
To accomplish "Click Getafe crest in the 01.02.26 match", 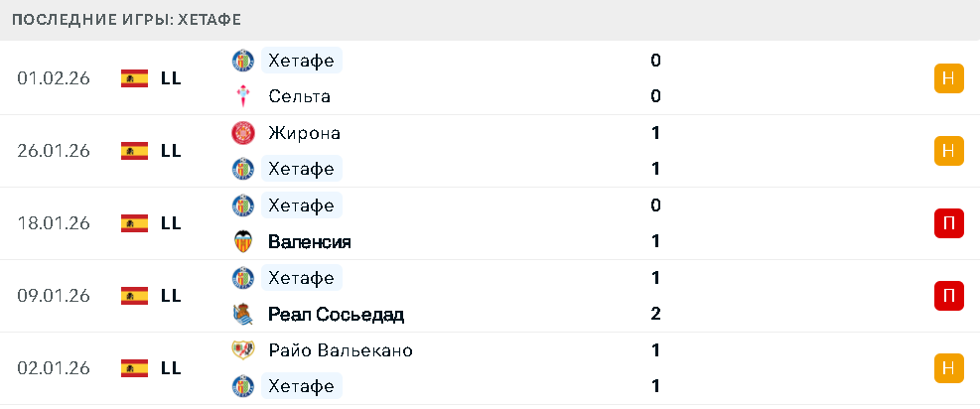I will pos(242,61).
